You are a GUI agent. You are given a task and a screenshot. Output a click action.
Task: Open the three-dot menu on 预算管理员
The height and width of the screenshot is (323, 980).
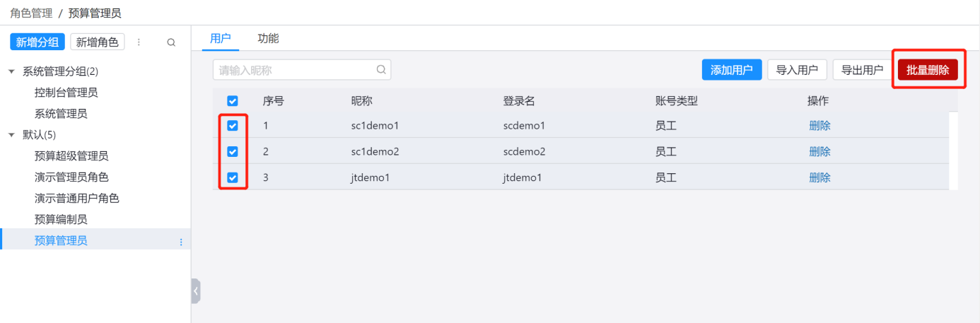coord(181,242)
